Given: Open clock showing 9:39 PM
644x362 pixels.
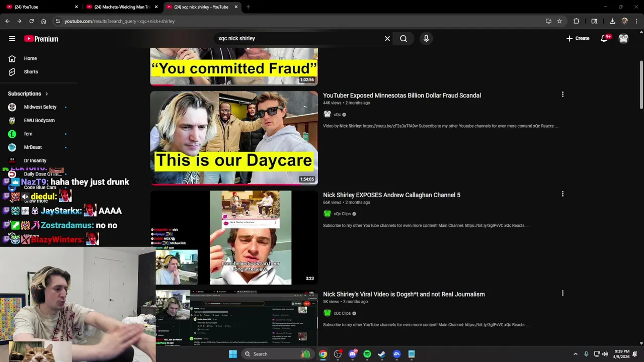Looking at the screenshot, I should 622,354.
